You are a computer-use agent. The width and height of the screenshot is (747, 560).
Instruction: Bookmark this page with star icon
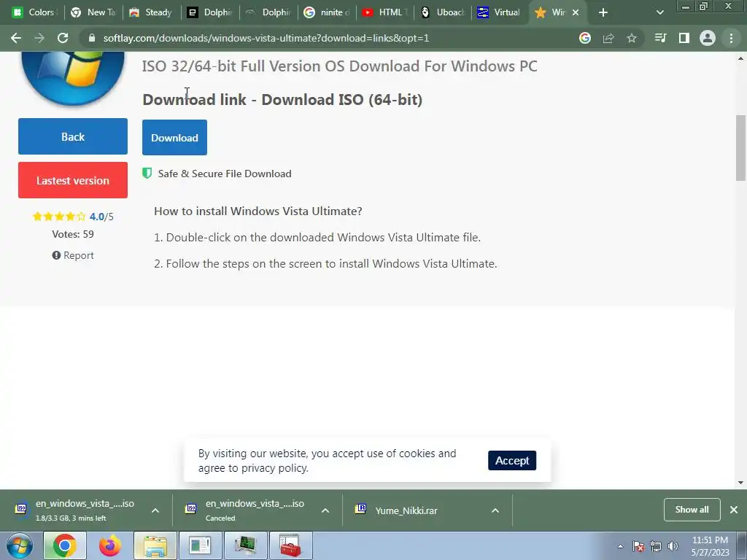[632, 38]
